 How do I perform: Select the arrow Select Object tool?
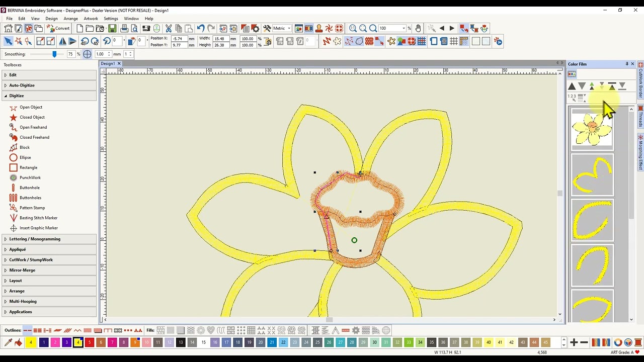pos(8,41)
